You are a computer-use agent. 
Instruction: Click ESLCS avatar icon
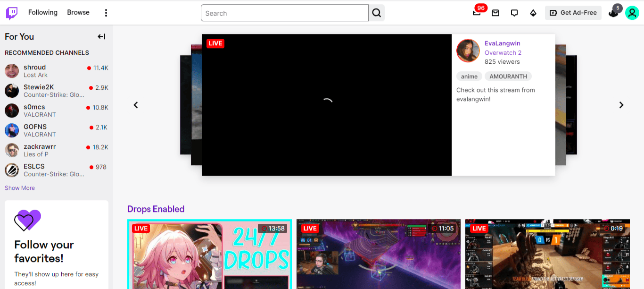(x=12, y=170)
